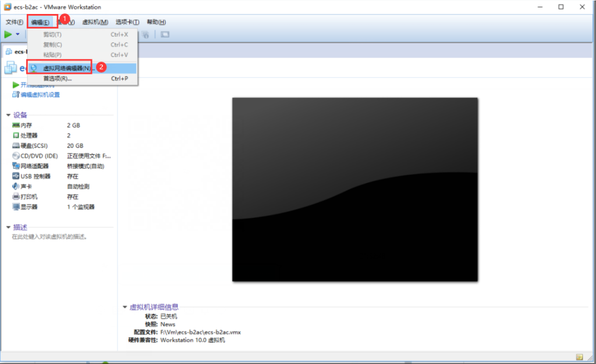Click the Virtual Network Editor globe icon

point(34,68)
